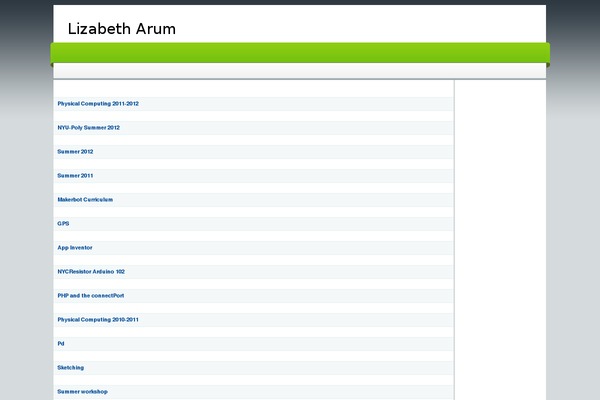The height and width of the screenshot is (400, 600).
Task: Open NYU-Poly Summer 2012 link
Action: coord(88,128)
